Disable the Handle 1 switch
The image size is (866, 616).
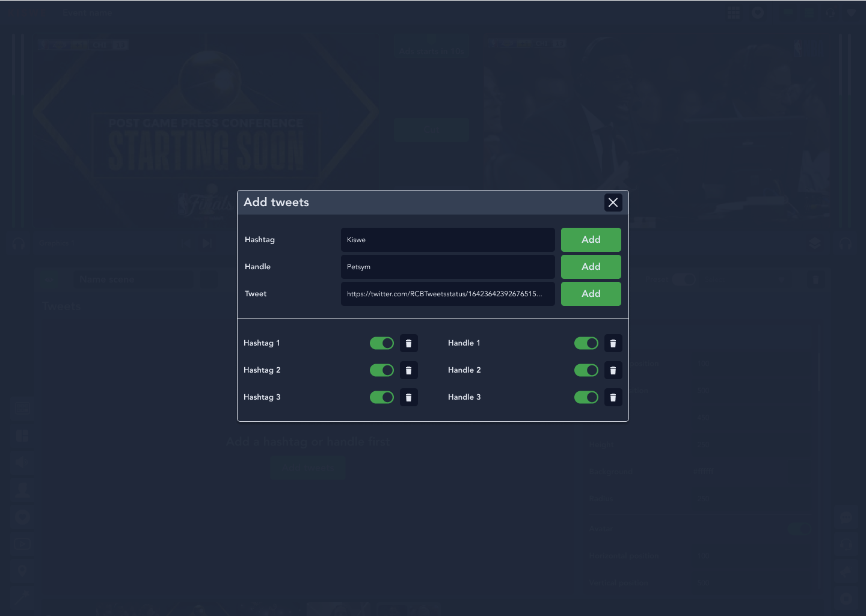tap(586, 343)
